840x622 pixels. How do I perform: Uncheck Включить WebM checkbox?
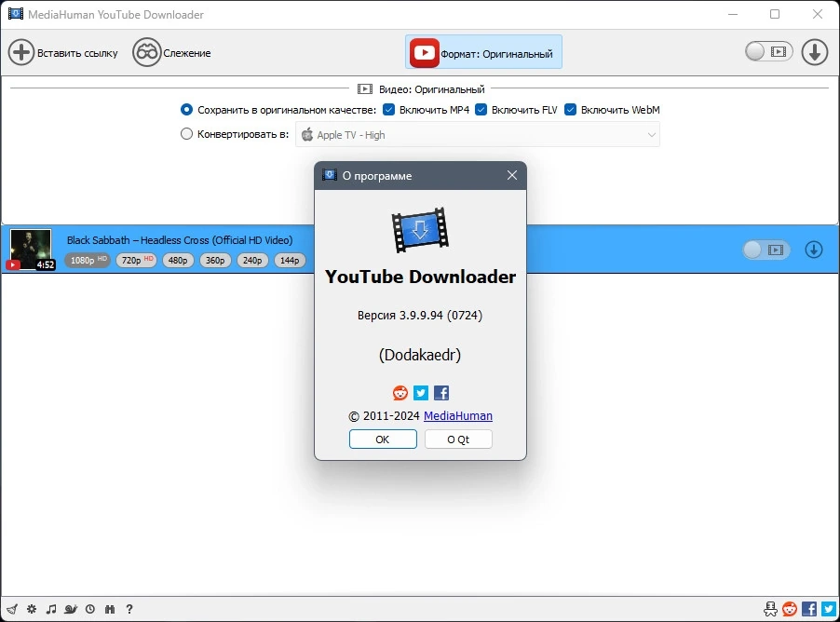pos(571,110)
